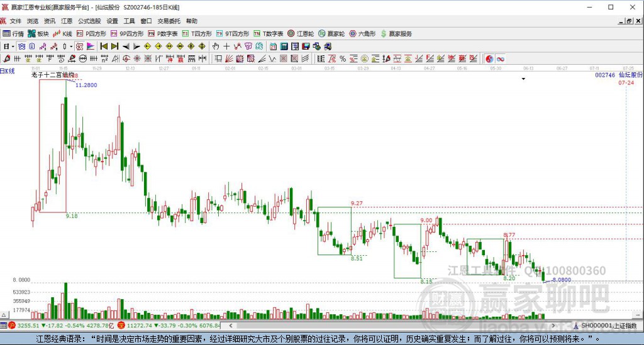Screen dimensions: 644x345
Task: Switch to K线 chart view
Action: point(62,34)
